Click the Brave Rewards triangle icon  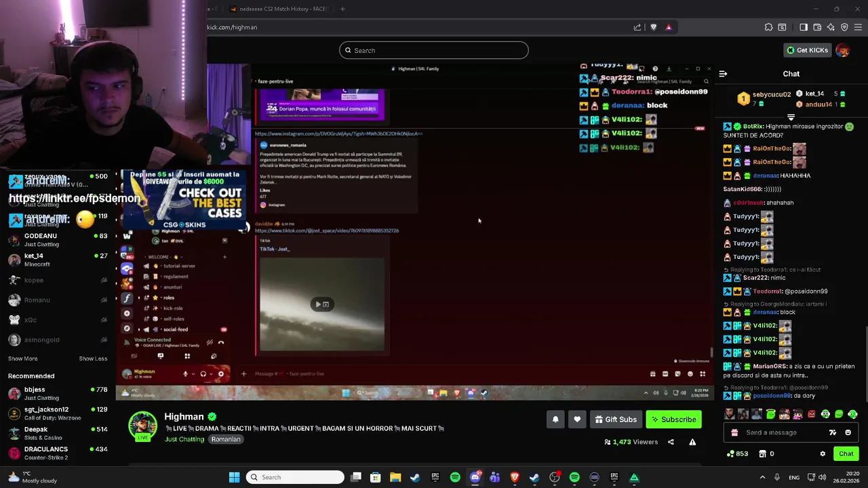coord(669,27)
